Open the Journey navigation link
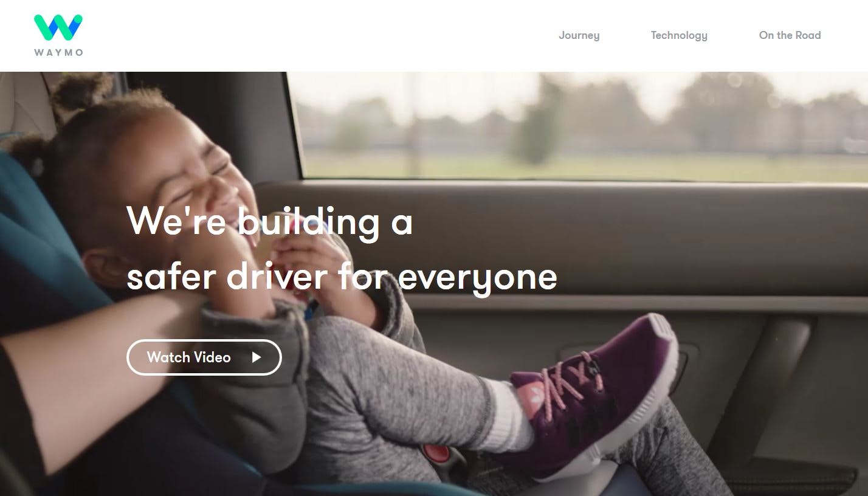Viewport: 868px width, 496px height. tap(579, 35)
